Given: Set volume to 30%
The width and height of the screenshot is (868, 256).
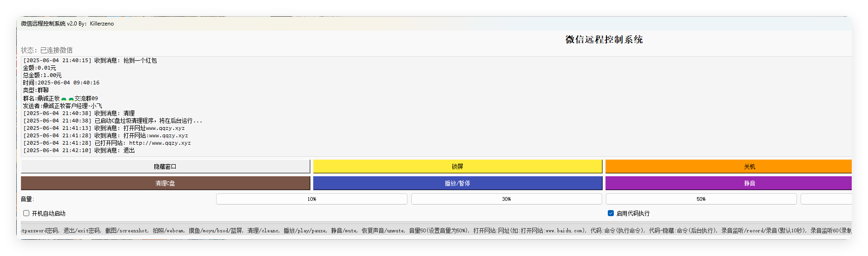Looking at the screenshot, I should [506, 199].
